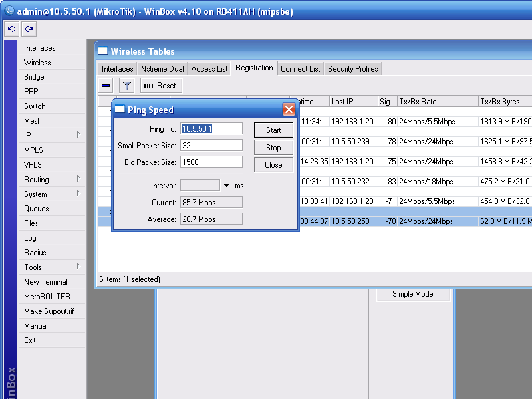Open Radius in the sidebar menu
This screenshot has height=399, width=532.
pos(52,253)
